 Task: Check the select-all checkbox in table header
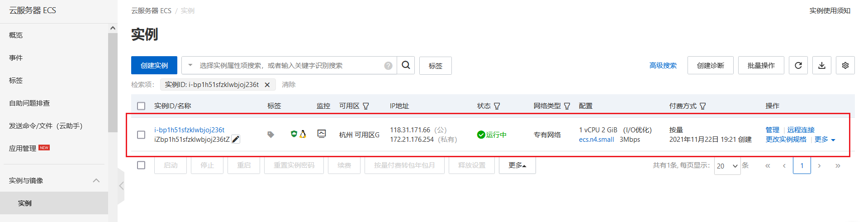click(141, 106)
